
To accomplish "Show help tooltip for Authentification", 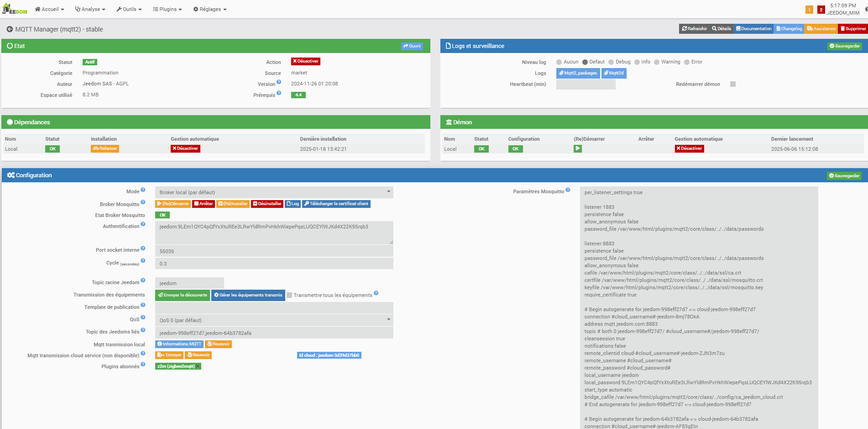I will coord(143,224).
